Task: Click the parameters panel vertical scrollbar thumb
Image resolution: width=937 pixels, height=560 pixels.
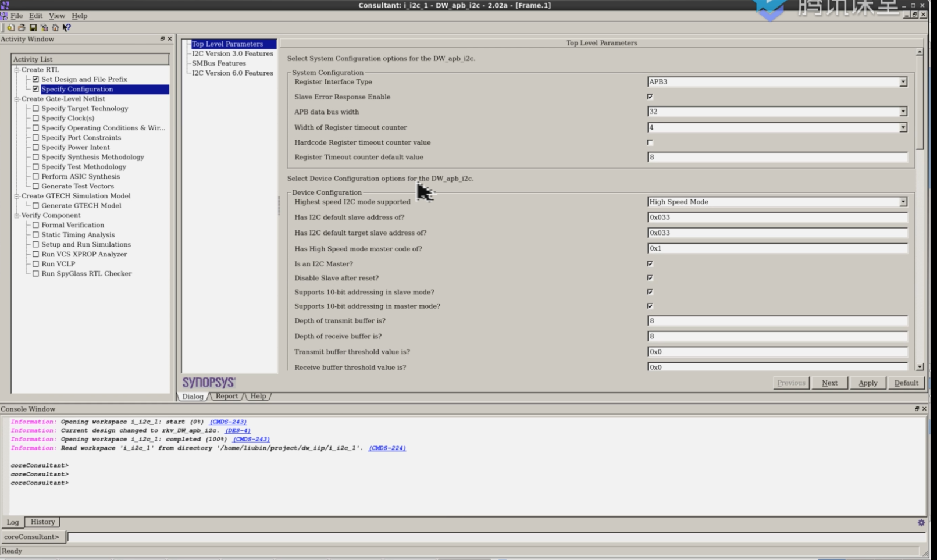Action: [920, 103]
